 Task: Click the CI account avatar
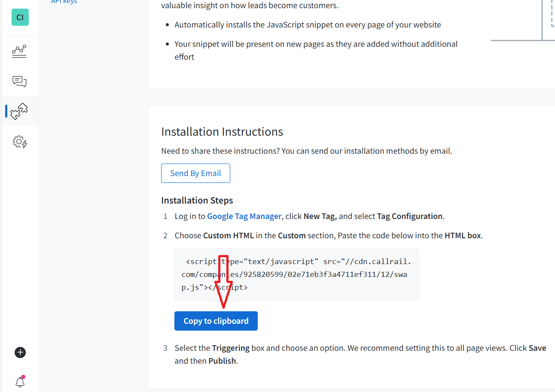tap(20, 17)
